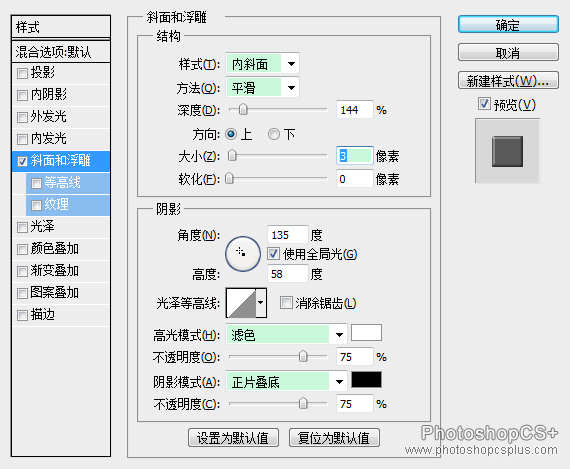The height and width of the screenshot is (469, 570).
Task: Select the 等高线 contour sub-item
Action: point(68,183)
